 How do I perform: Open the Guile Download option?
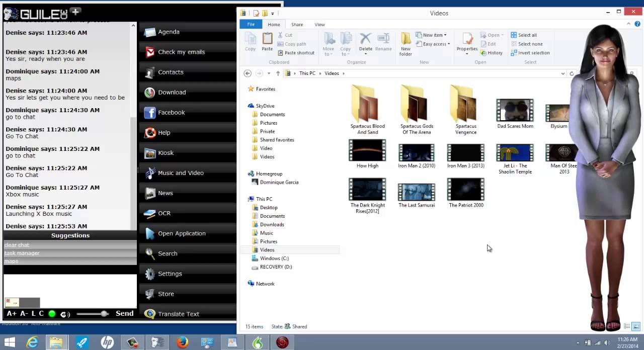click(x=187, y=92)
